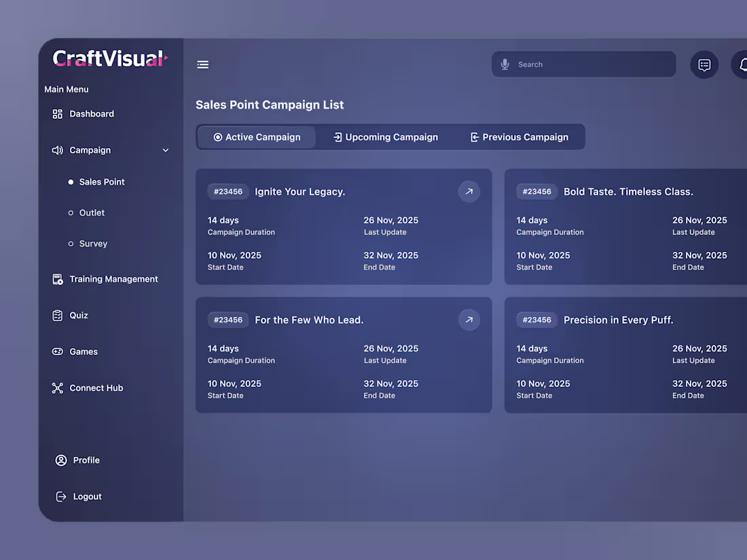Open arrow icon on Ignite Your Legacy card
The image size is (747, 560).
(x=469, y=191)
